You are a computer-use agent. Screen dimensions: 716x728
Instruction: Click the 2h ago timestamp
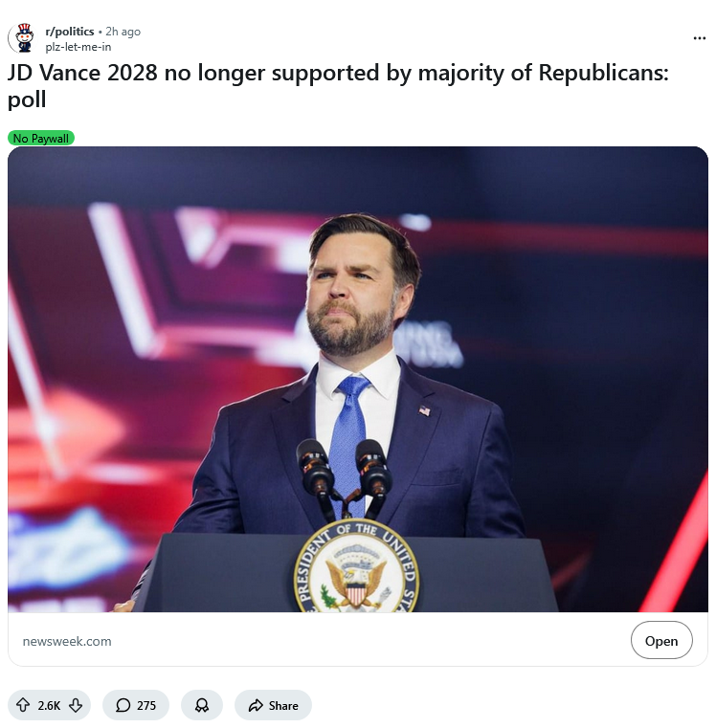click(123, 32)
